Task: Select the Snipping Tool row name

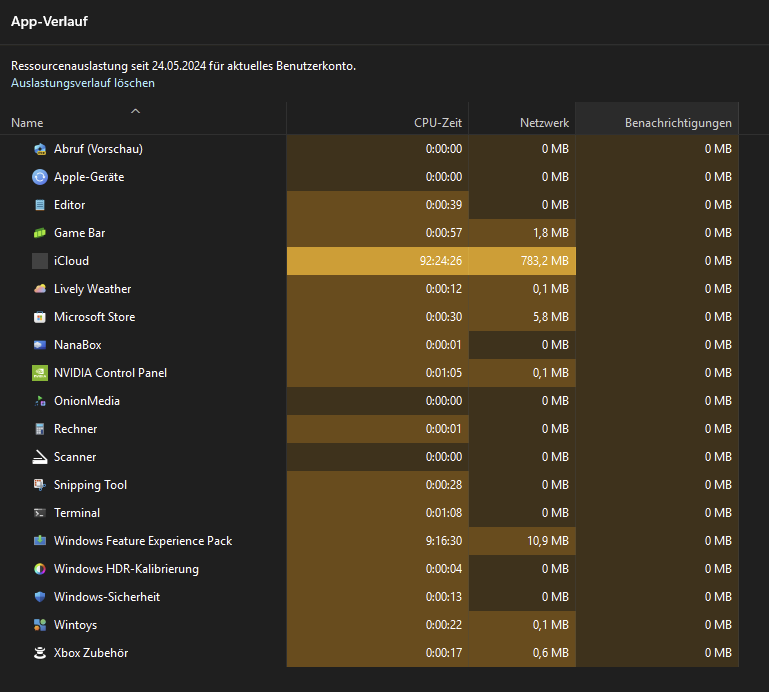Action: (90, 485)
